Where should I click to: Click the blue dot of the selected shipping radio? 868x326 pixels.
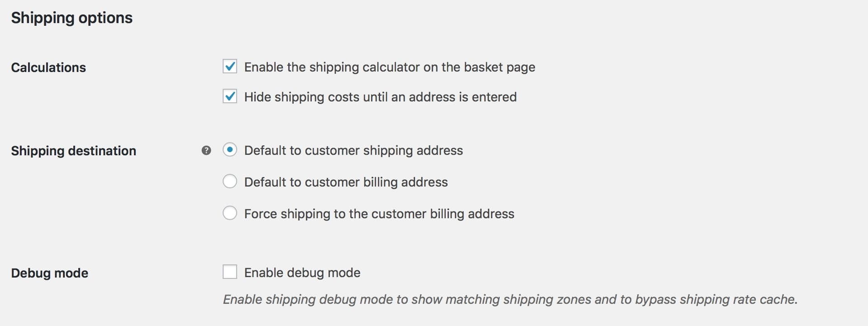[230, 150]
